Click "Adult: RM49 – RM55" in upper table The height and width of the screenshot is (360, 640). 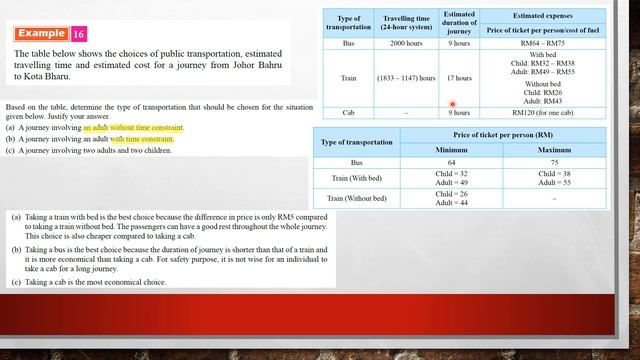542,72
